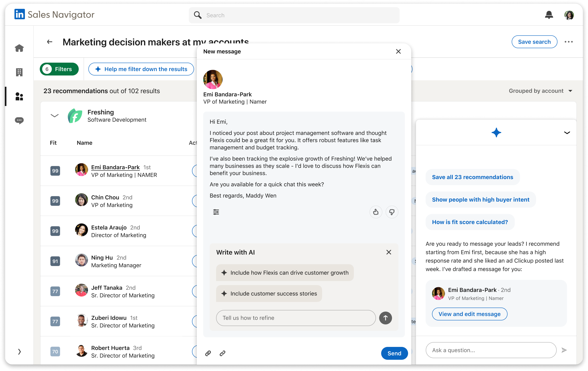Select Ning Hu in the list
This screenshot has width=588, height=371.
click(x=102, y=258)
